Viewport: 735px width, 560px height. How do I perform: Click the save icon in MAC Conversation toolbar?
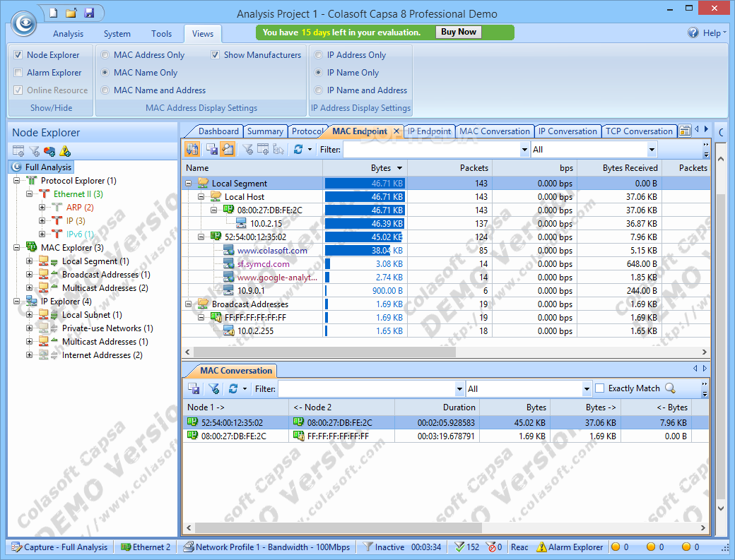coord(194,388)
